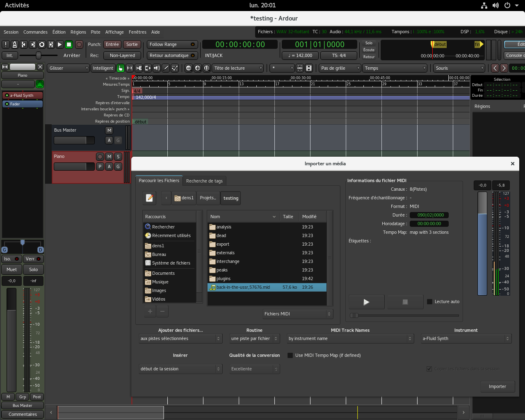Click the type-a-file-name pencil icon
Viewport: 525px width, 420px height.
click(150, 198)
